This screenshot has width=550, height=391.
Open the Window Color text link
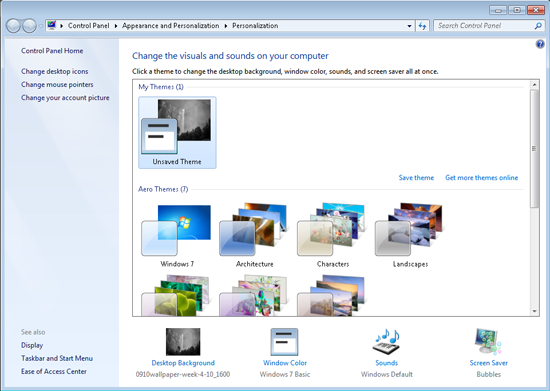(285, 363)
